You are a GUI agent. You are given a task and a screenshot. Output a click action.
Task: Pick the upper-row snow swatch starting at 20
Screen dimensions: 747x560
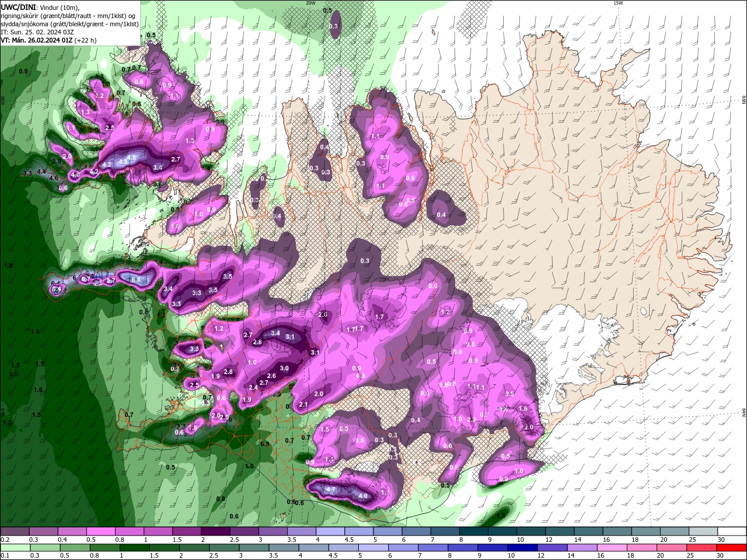pos(675,531)
